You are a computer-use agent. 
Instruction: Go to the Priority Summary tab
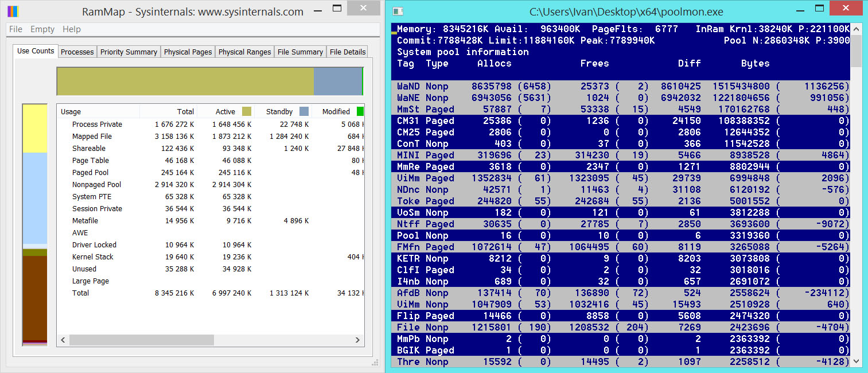coord(129,52)
